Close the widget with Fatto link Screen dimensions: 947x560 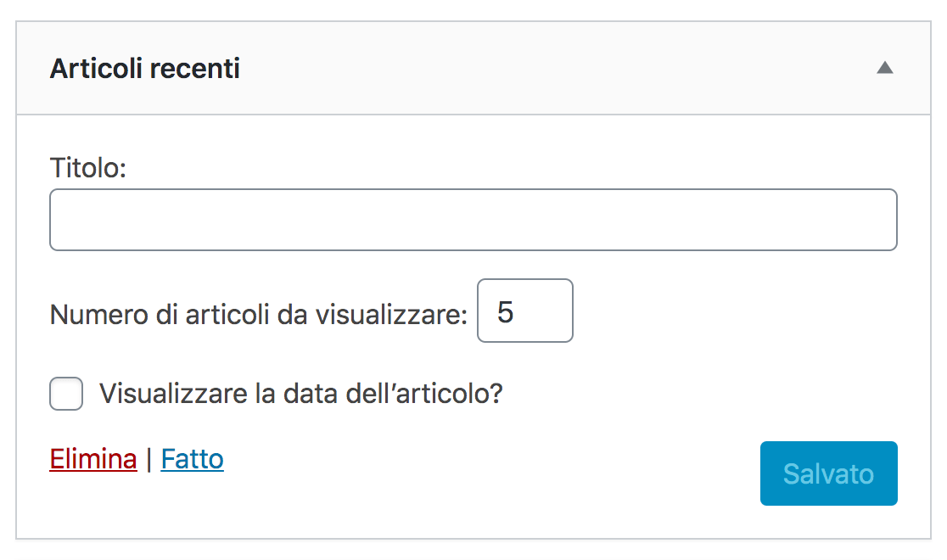tap(192, 459)
